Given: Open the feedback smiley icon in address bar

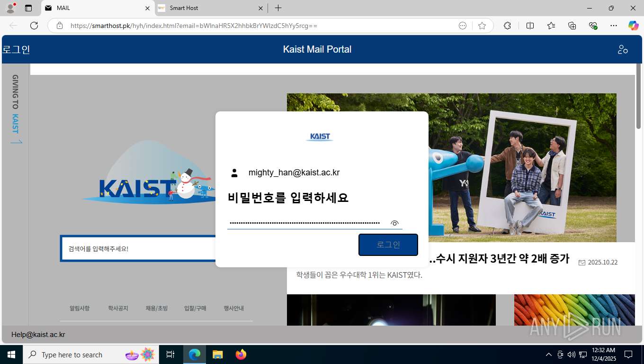Looking at the screenshot, I should tap(463, 26).
